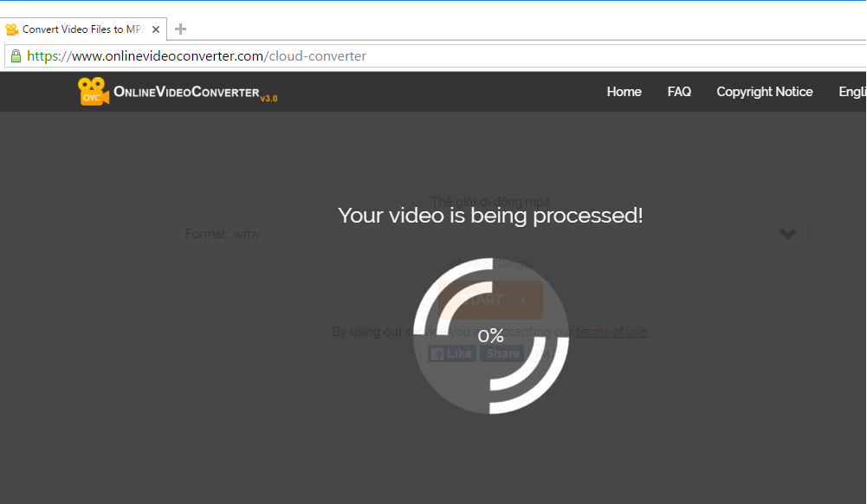Click 'Your video is being processed!' heading

pos(490,215)
